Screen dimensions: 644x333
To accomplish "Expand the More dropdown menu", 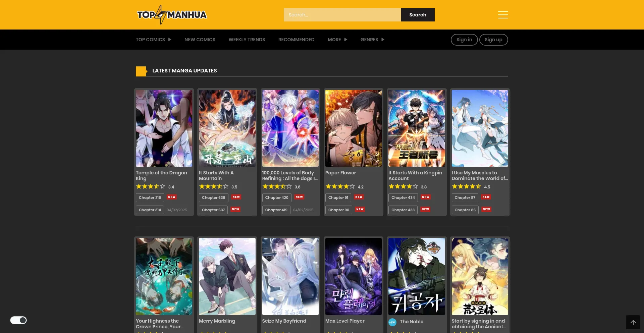I will click(337, 40).
